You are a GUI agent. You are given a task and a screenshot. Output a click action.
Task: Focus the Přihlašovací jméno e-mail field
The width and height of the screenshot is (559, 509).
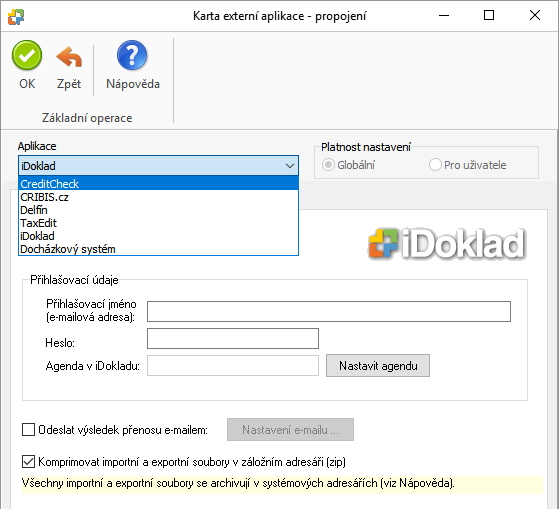329,311
